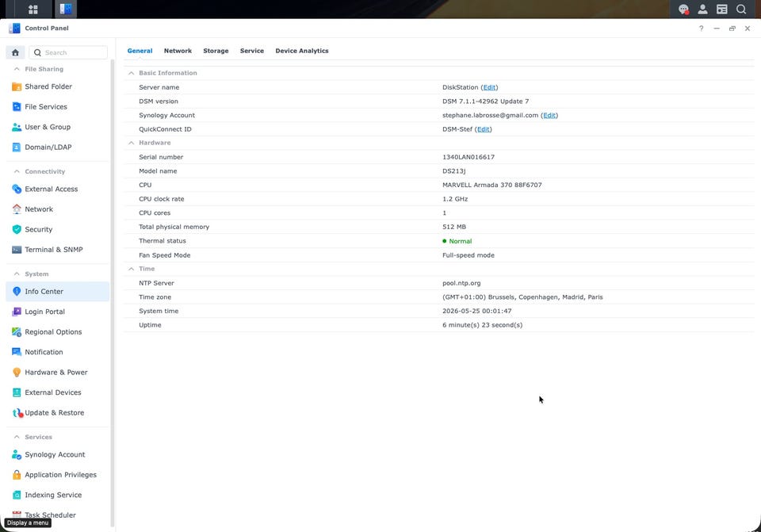
Task: Select the Normal thermal status value
Action: [460, 241]
